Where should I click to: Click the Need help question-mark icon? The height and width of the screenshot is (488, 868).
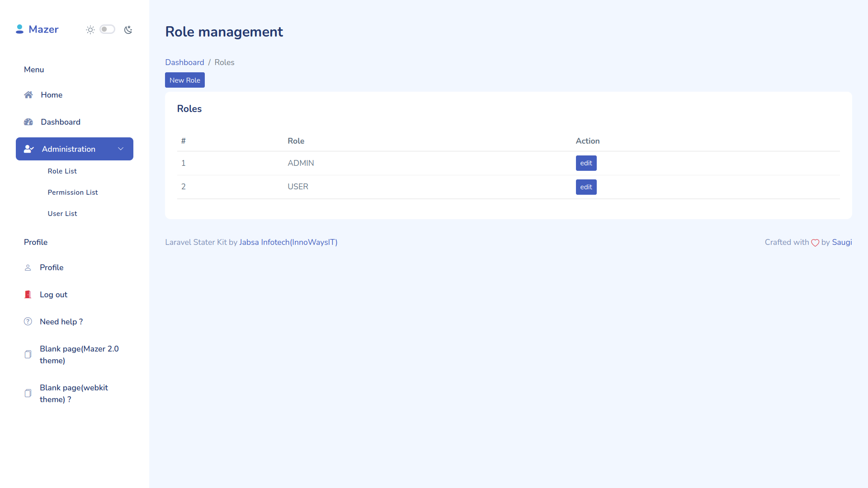[x=28, y=322]
